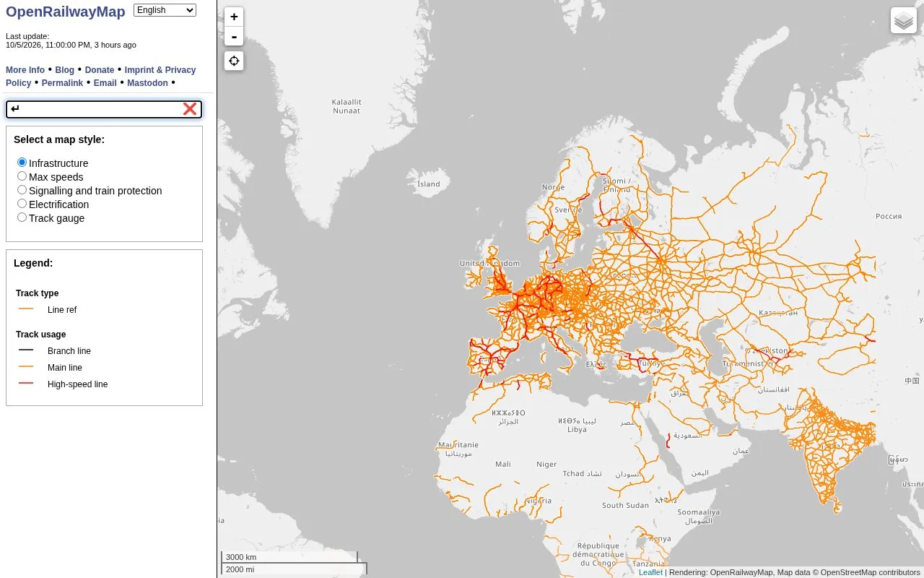Pick the Track gauge map style

pos(22,217)
